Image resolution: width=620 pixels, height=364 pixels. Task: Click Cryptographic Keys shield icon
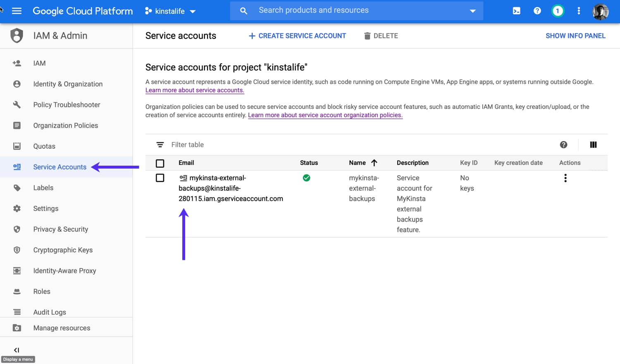(x=17, y=250)
